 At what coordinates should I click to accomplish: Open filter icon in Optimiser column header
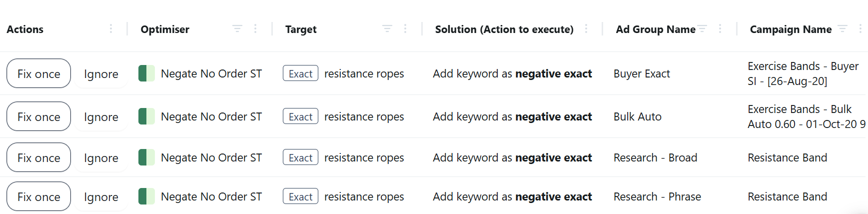[x=237, y=29]
